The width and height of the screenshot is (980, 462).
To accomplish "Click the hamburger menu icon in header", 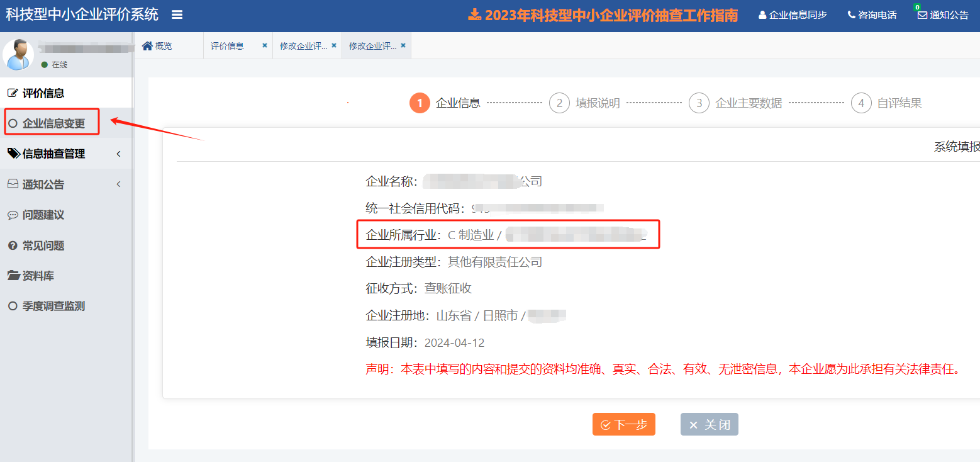I will pyautogui.click(x=177, y=14).
